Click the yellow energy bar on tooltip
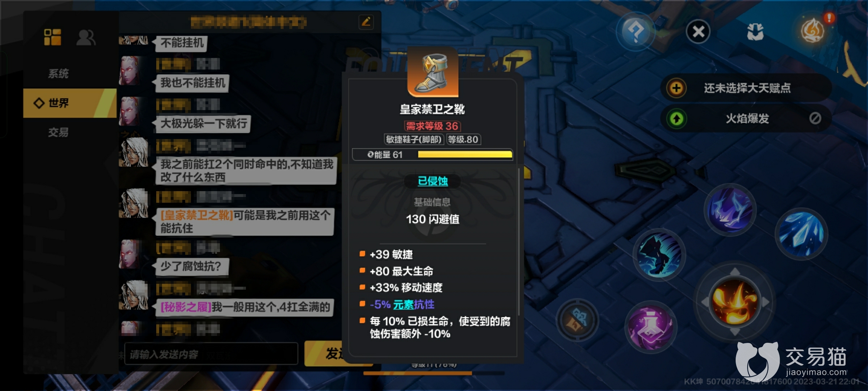The height and width of the screenshot is (391, 868). [465, 155]
